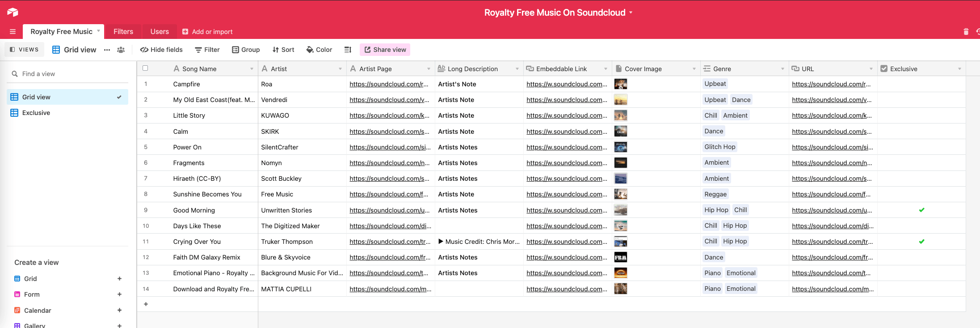Add a new Grid view
Image resolution: width=980 pixels, height=328 pixels.
click(x=119, y=279)
